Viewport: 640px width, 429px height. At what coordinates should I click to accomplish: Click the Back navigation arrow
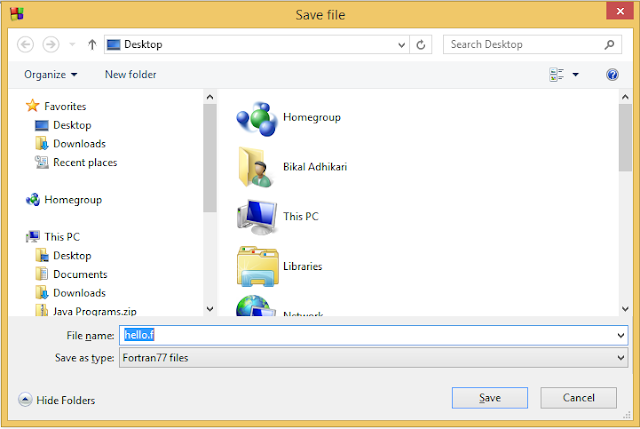pyautogui.click(x=25, y=44)
